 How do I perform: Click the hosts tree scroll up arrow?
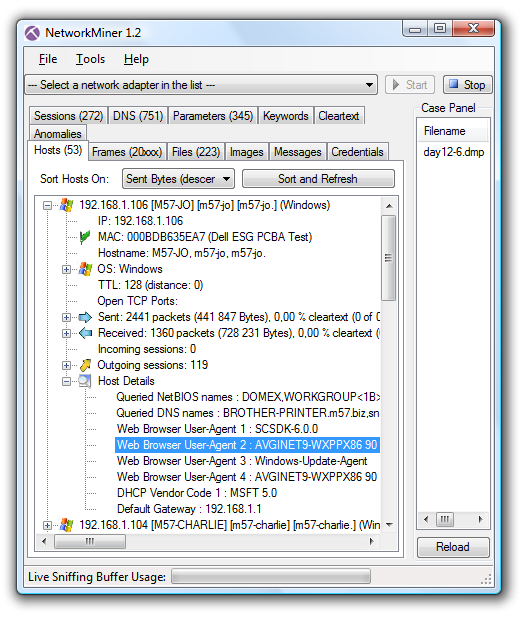[389, 206]
